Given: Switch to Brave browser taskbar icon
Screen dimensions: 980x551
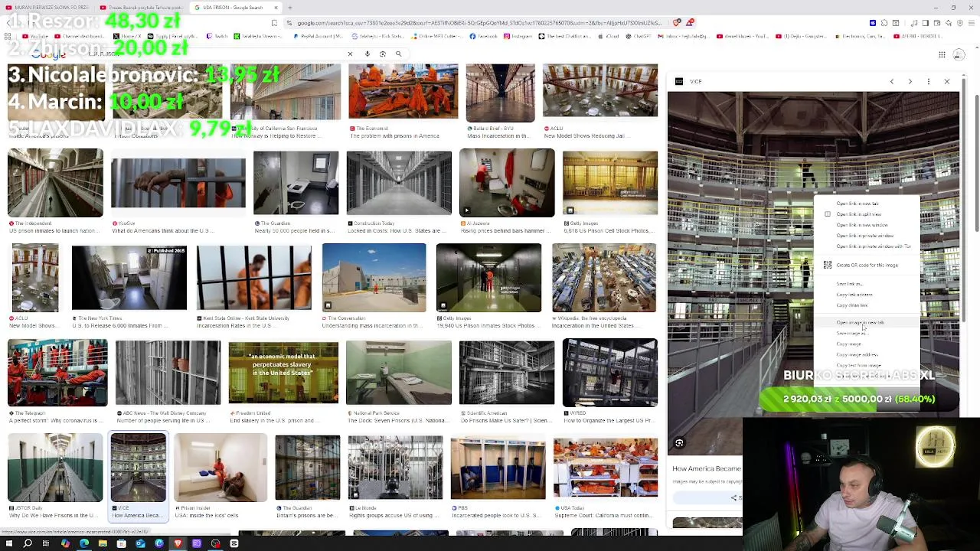Looking at the screenshot, I should 178,543.
